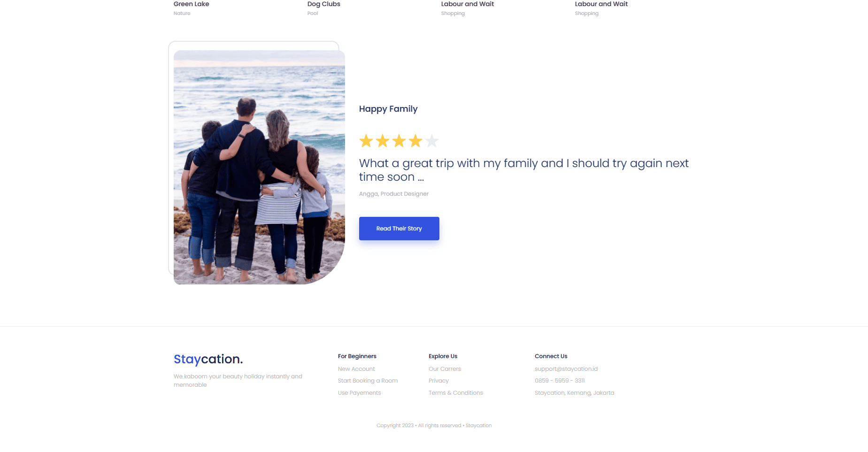The width and height of the screenshot is (868, 452).
Task: Click the testimonial quote about a great trip
Action: (524, 170)
